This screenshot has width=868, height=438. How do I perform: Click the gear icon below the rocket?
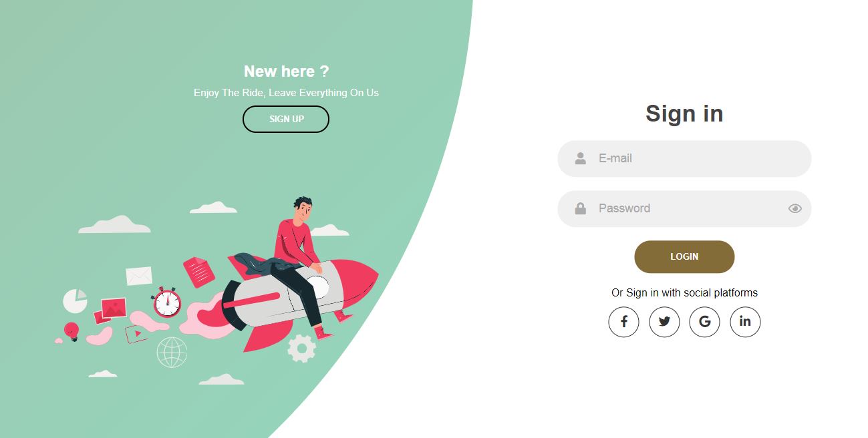[x=301, y=349]
